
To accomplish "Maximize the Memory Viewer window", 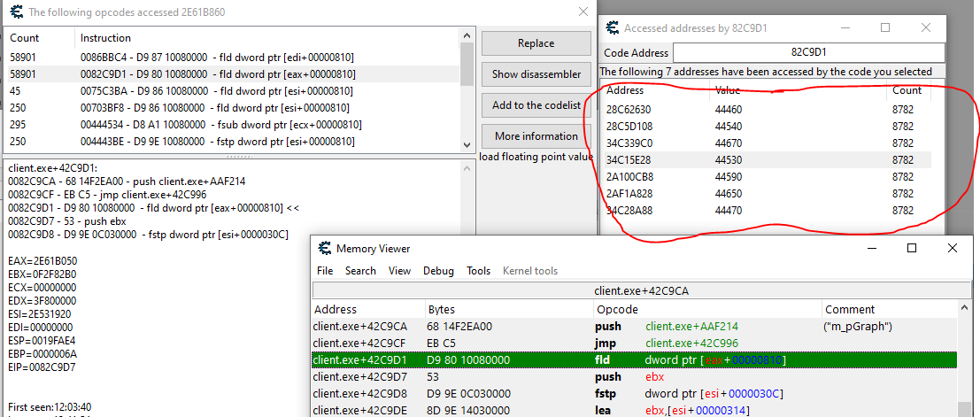I will (912, 249).
